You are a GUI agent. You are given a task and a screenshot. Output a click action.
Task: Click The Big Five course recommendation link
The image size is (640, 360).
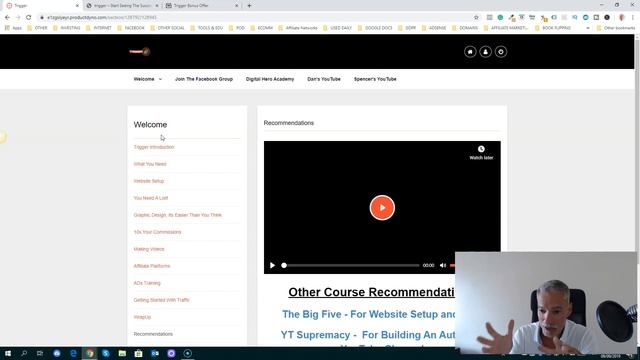tap(369, 314)
